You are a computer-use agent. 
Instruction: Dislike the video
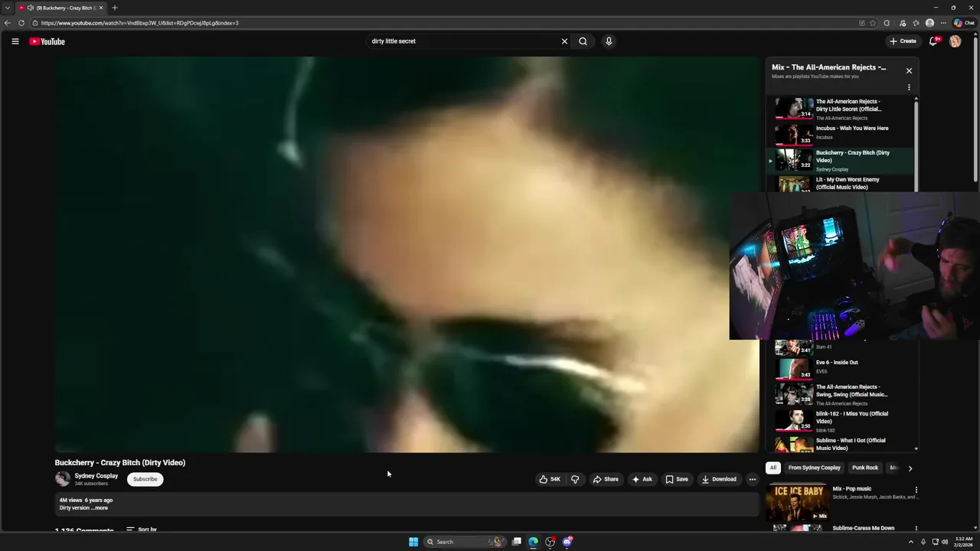coord(575,479)
